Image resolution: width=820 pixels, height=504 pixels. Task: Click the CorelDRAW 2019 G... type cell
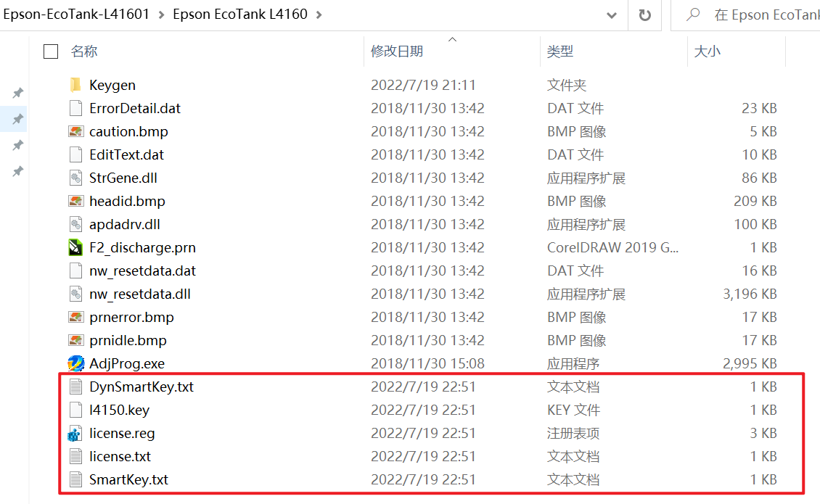(613, 247)
